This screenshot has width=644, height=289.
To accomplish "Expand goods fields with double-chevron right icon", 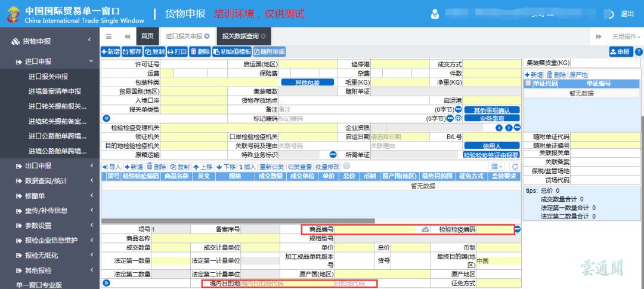I will 106,283.
